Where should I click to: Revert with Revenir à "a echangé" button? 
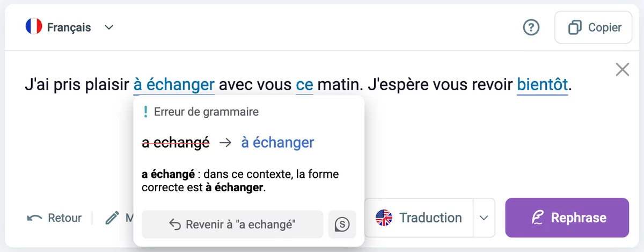coord(232,224)
